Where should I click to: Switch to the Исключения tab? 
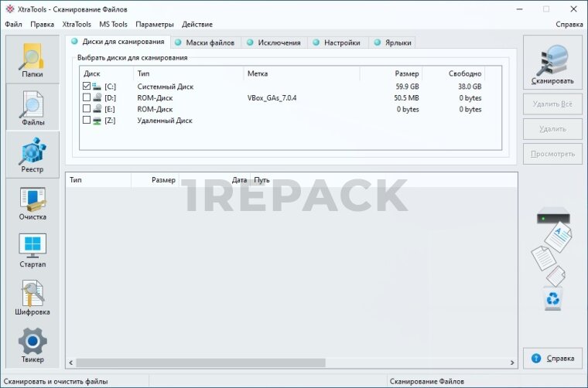point(278,43)
